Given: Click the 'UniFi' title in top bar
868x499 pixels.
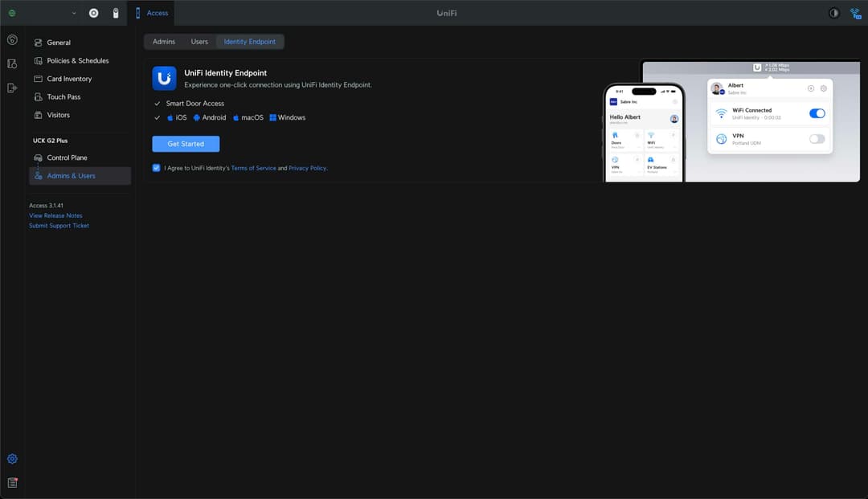Looking at the screenshot, I should [447, 14].
